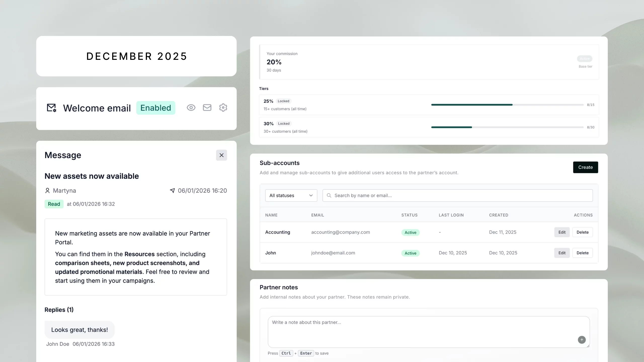Viewport: 644px width, 362px height.
Task: Click the eye preview icon for Welcome email
Action: (191, 108)
